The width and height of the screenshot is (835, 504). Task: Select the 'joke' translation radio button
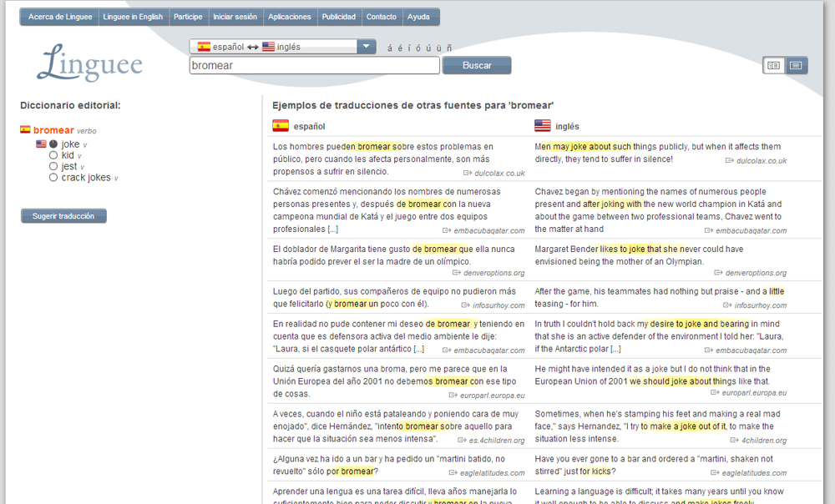click(53, 144)
